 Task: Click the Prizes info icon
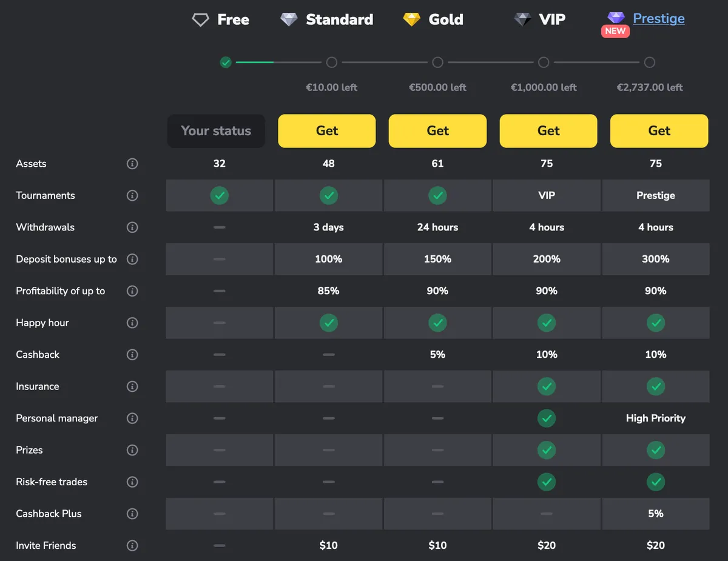click(132, 450)
